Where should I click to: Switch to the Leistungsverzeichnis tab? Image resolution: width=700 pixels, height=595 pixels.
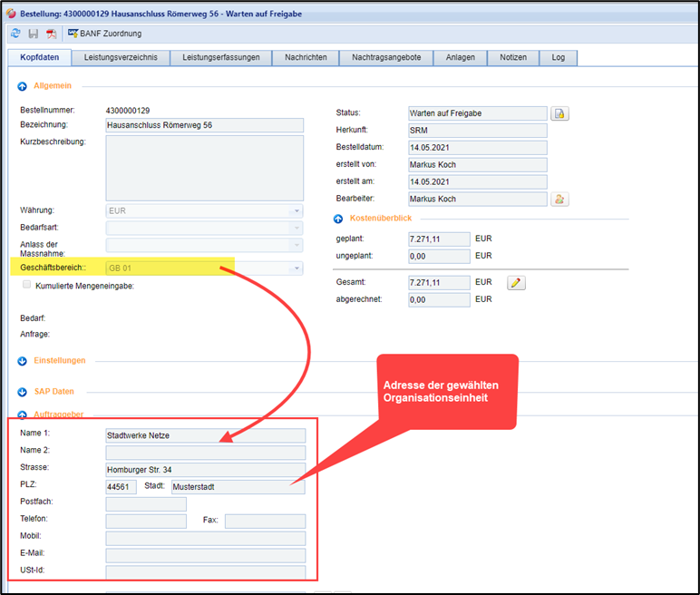coord(121,57)
